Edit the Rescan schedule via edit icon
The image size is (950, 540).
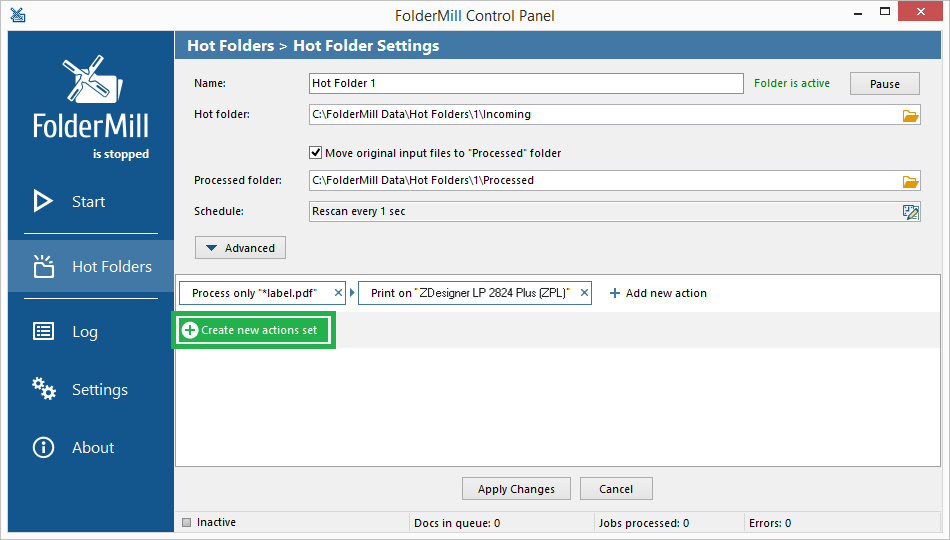pos(910,212)
